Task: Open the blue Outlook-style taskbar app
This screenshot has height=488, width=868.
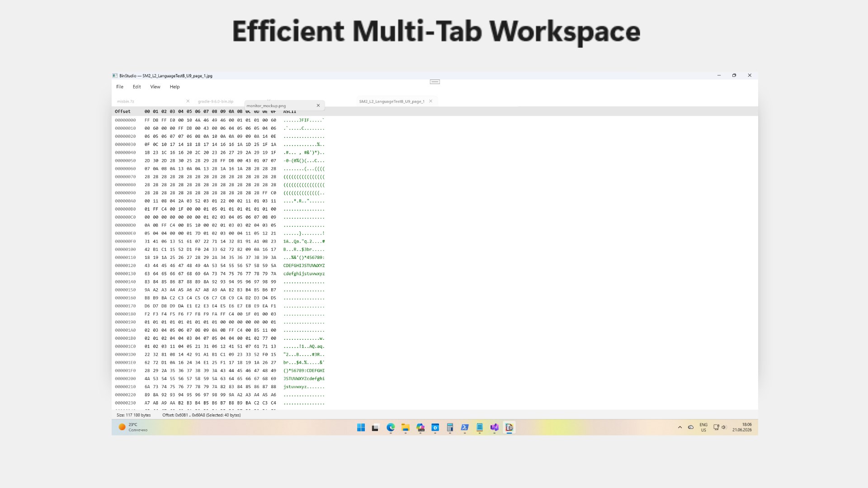Action: coord(435,427)
